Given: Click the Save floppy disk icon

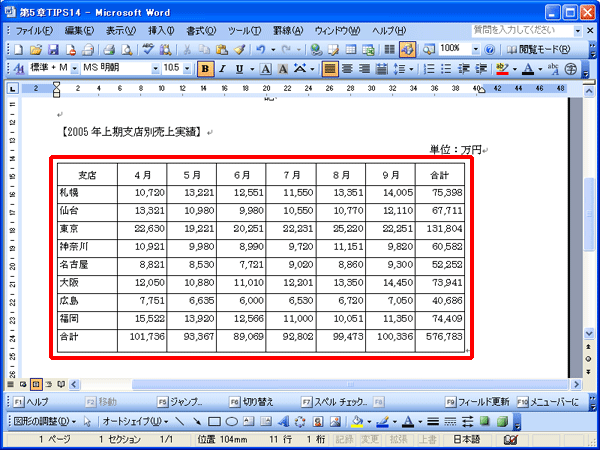Looking at the screenshot, I should click(x=52, y=50).
